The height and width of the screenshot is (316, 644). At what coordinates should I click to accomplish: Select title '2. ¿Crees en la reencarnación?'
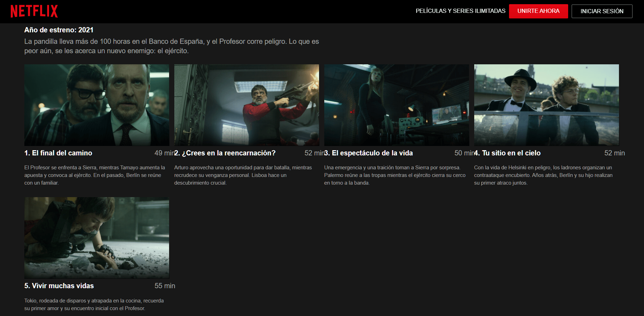point(225,153)
